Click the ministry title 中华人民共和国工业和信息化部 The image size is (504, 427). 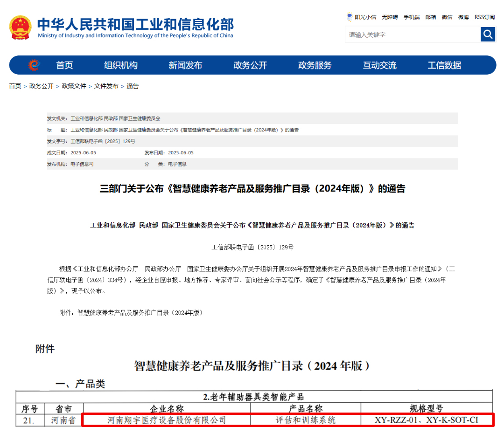coord(136,24)
